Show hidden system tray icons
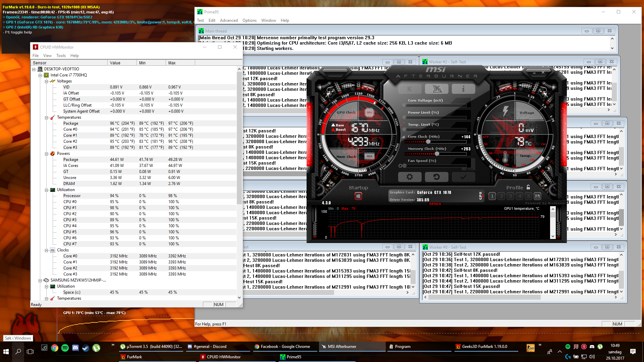Viewport: 644px width, 362px height. pos(559,352)
